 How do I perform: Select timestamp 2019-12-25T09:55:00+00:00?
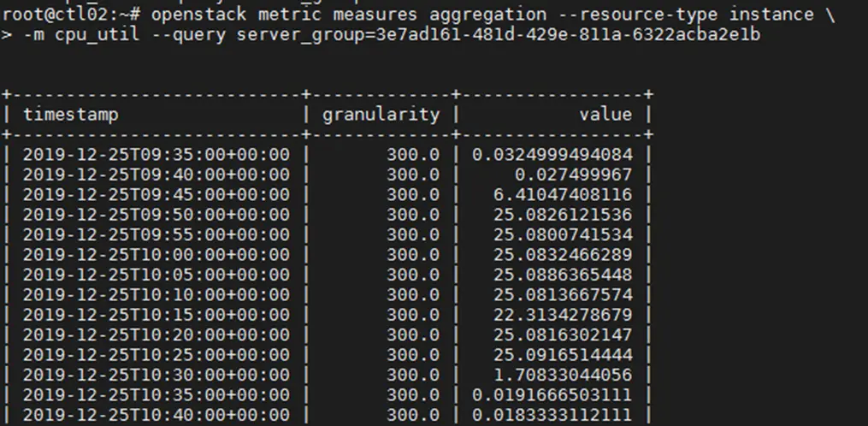(156, 234)
